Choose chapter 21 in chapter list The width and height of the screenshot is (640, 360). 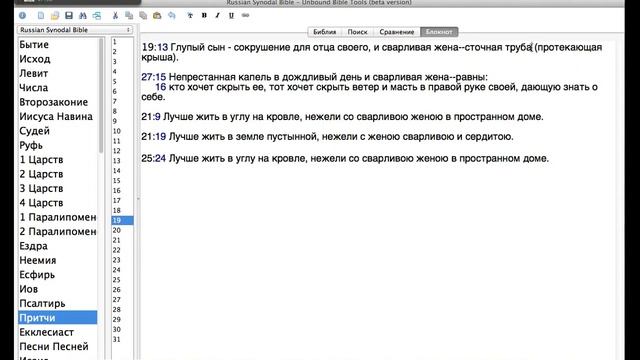(x=122, y=240)
